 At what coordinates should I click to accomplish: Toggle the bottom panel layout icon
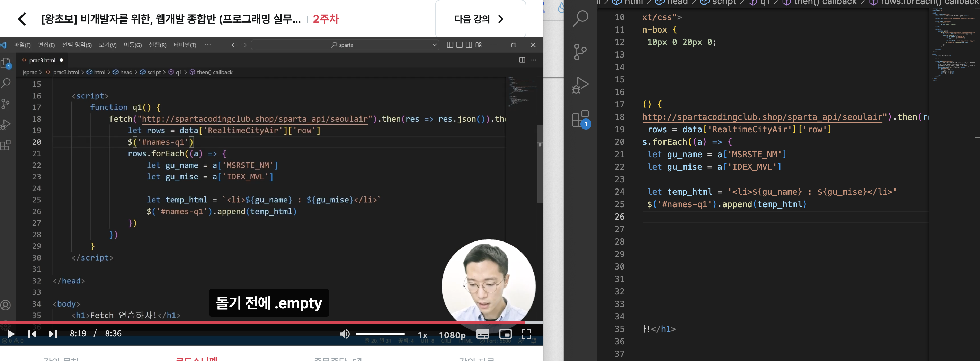459,45
